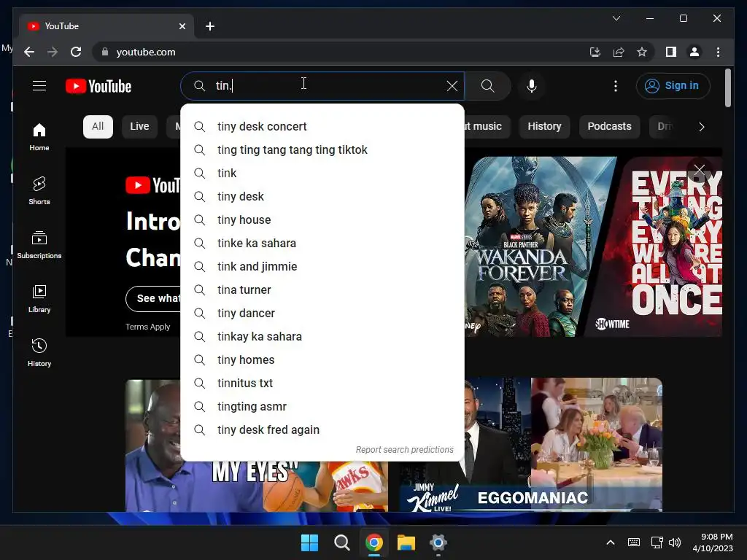The width and height of the screenshot is (747, 560).
Task: Click the See what's banner button
Action: tap(153, 298)
